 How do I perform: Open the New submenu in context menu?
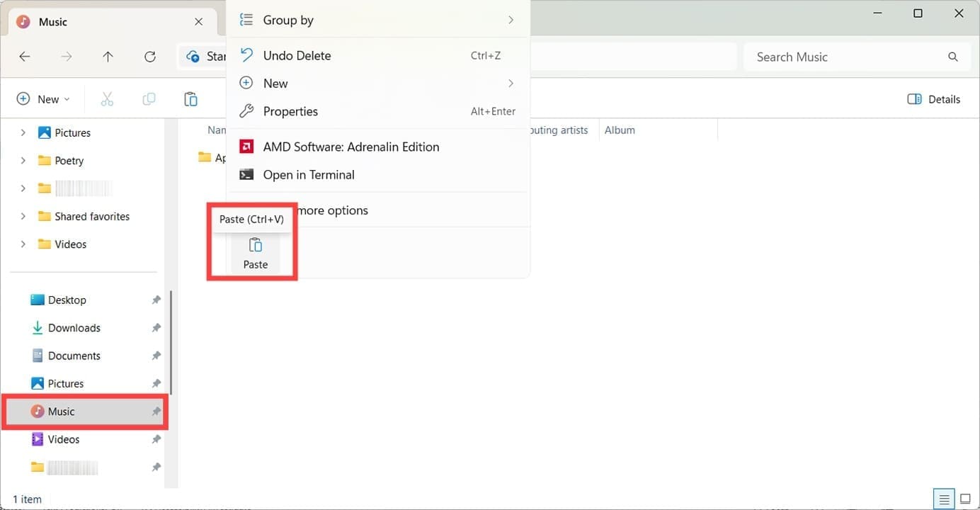[x=377, y=84]
